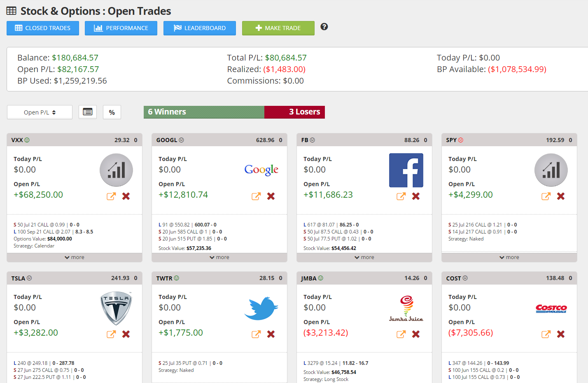Click the 6 Winners green bar
The width and height of the screenshot is (588, 383).
[204, 112]
